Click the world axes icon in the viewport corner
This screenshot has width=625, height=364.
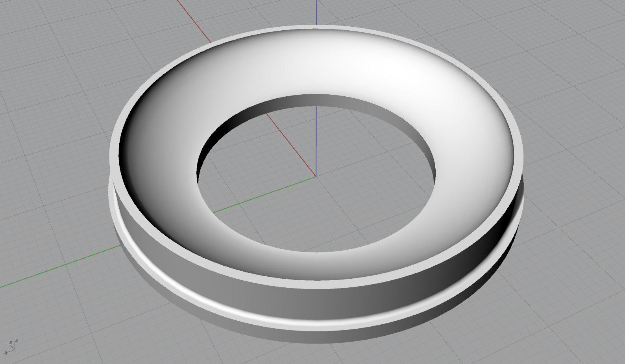11,346
